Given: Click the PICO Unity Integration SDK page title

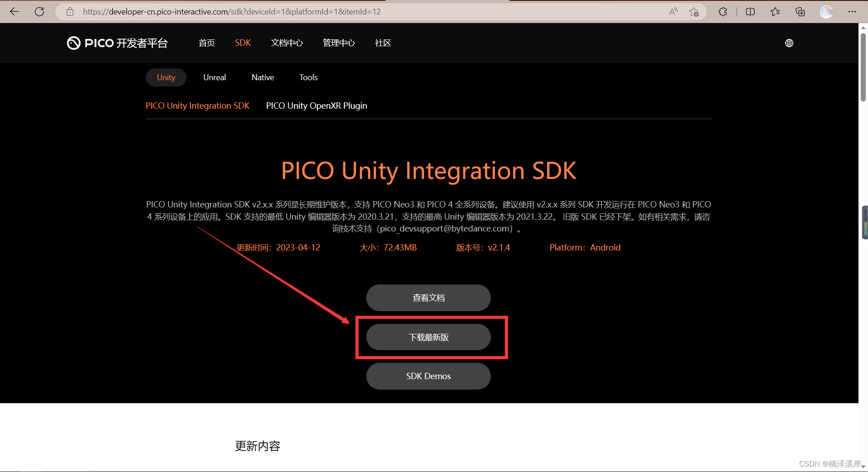Looking at the screenshot, I should (428, 171).
